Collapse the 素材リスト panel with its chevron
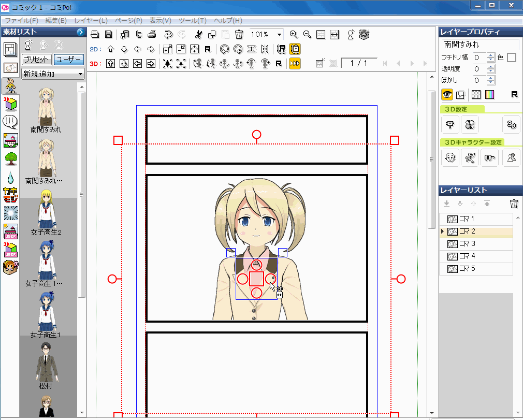 point(80,32)
